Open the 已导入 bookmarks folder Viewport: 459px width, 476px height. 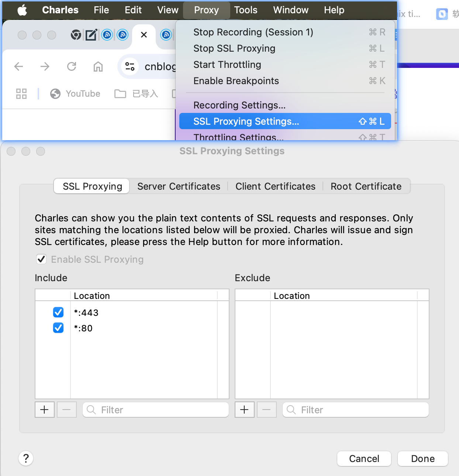click(x=136, y=94)
